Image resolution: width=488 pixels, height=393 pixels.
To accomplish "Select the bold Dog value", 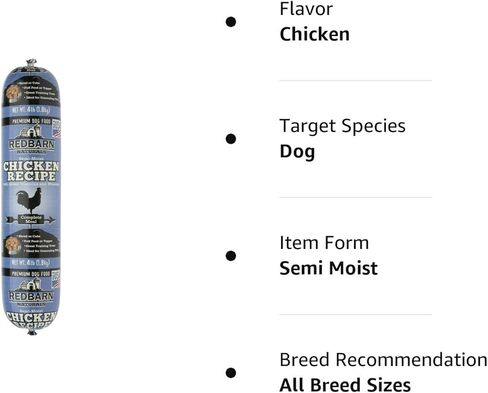I will pos(297,152).
